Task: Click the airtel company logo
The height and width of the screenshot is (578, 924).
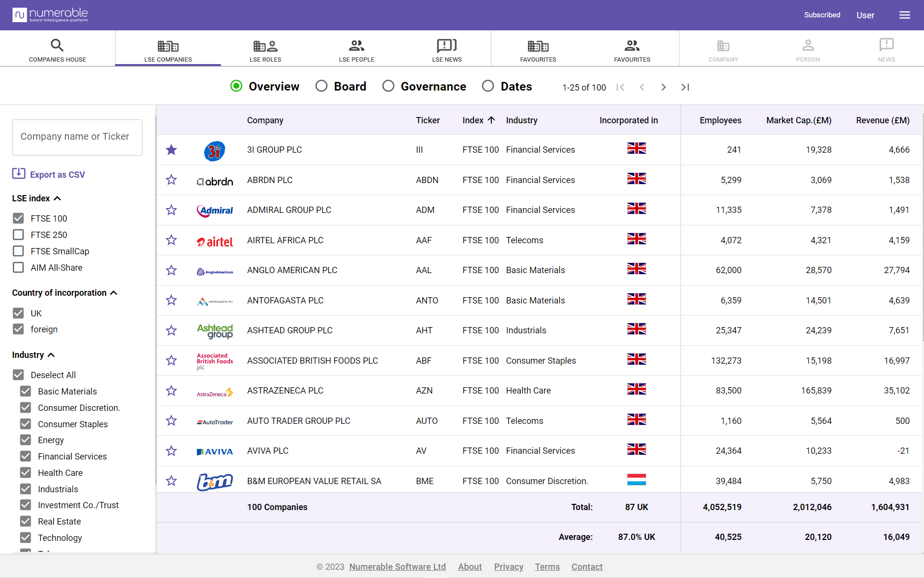Action: (x=215, y=242)
